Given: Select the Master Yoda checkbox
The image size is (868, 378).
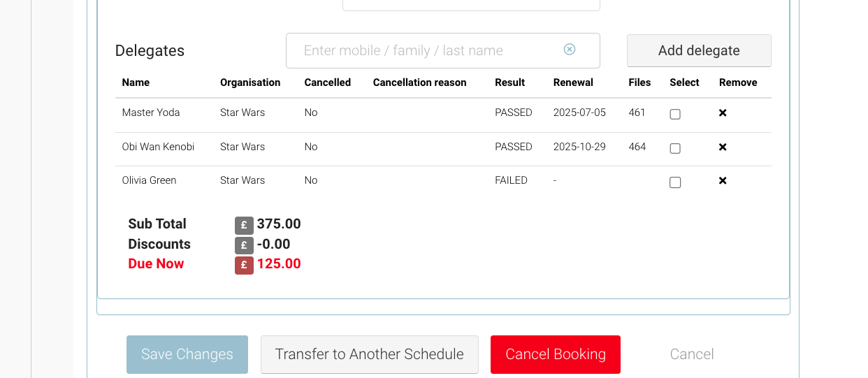Looking at the screenshot, I should (x=675, y=114).
